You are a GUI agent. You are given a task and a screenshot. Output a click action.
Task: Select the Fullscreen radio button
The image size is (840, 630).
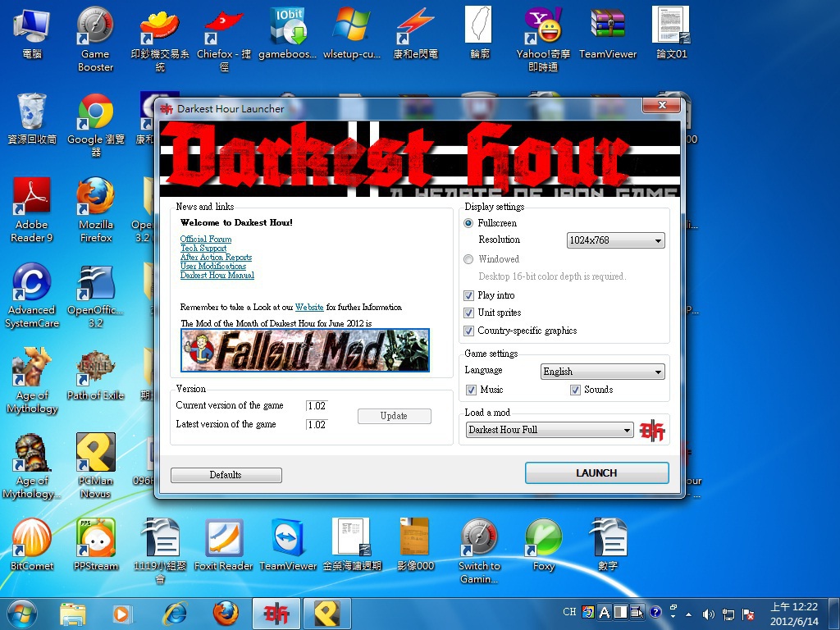(x=469, y=223)
